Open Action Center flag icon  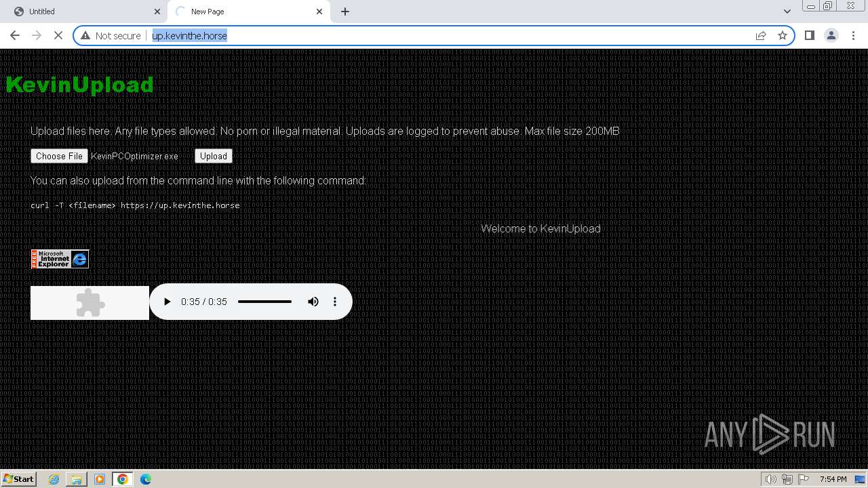(x=804, y=479)
